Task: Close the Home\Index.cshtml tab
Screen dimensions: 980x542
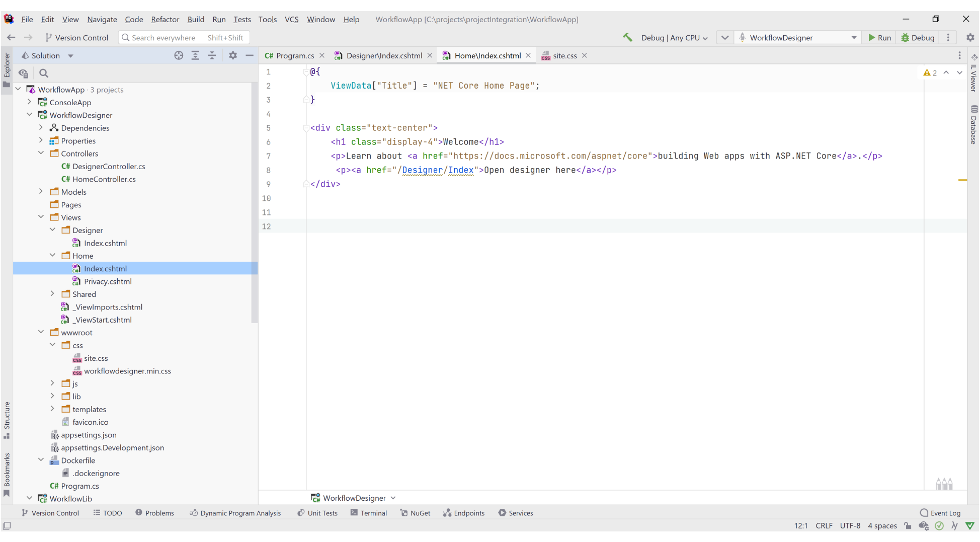Action: point(528,56)
